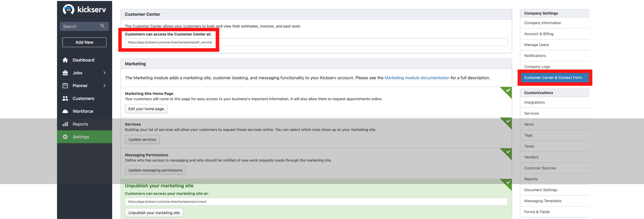
Task: Click the kickserv logo icon
Action: point(68,10)
